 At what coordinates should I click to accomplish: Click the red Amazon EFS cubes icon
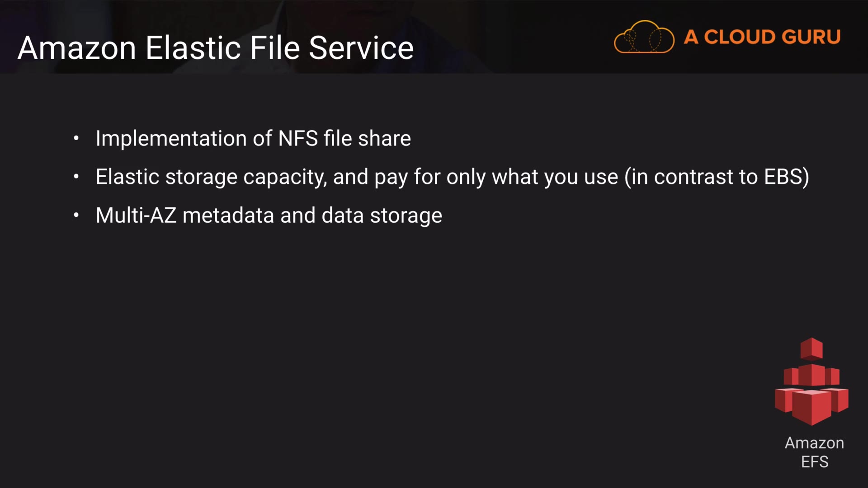point(811,382)
